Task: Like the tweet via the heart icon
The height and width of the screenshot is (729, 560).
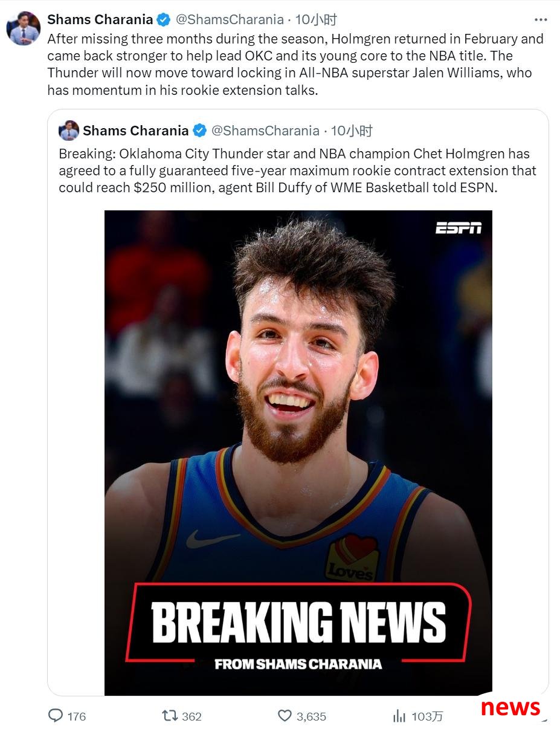Action: coord(285,716)
